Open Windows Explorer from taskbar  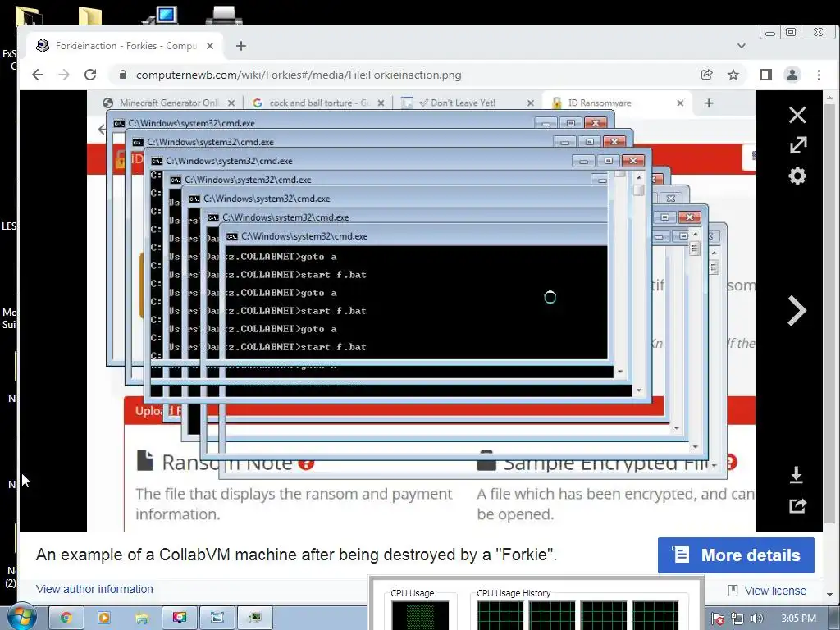(141, 618)
